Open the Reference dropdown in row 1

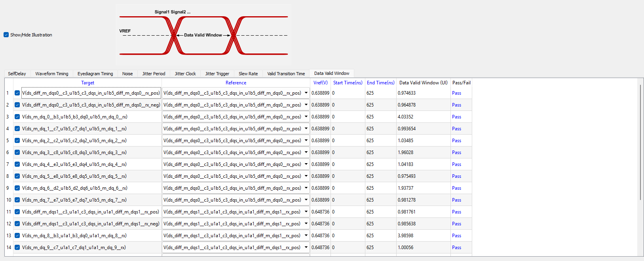point(306,93)
